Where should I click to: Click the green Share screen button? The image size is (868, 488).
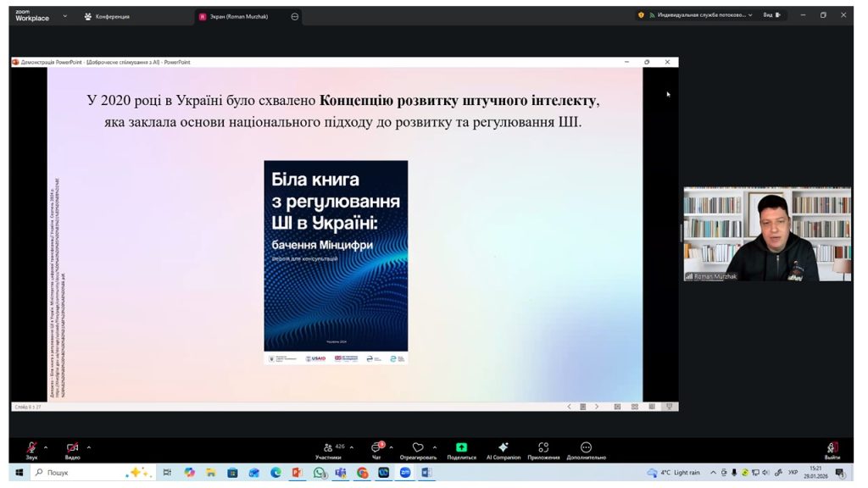461,447
